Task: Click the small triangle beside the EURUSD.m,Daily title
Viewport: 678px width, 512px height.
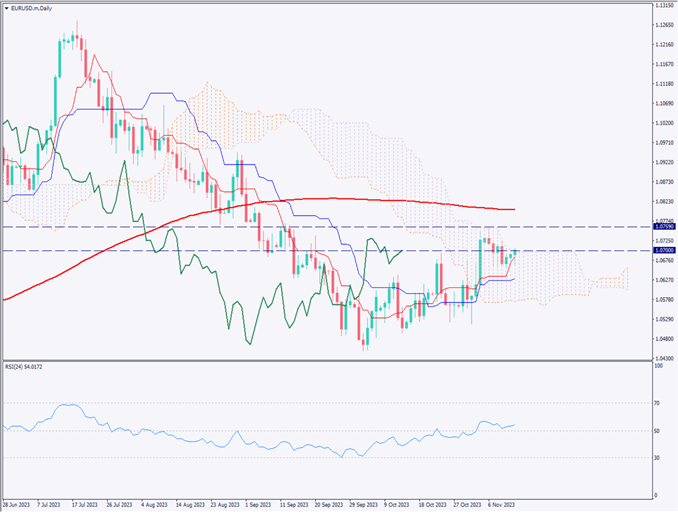Action: coord(7,6)
